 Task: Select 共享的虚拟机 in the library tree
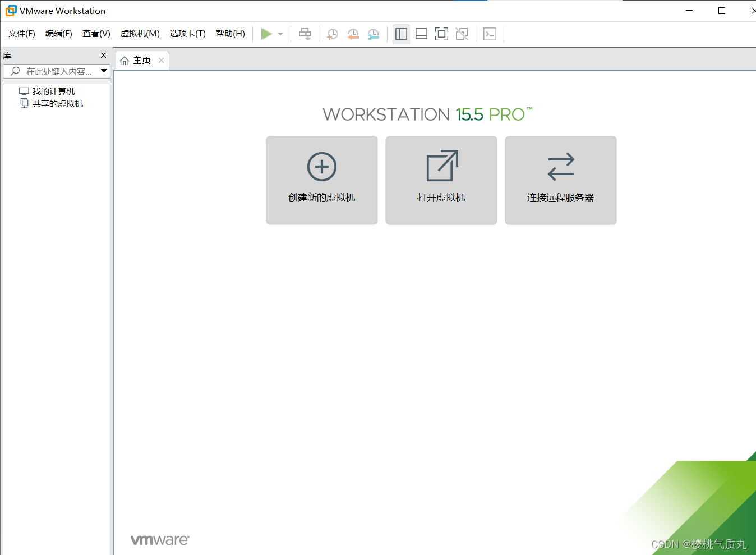click(58, 103)
